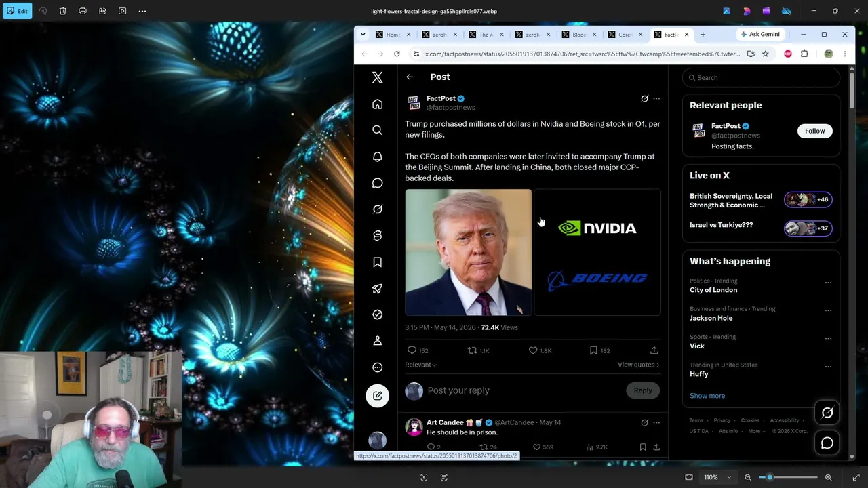This screenshot has width=868, height=488.
Task: Close the active FactPost tab
Action: coord(686,35)
